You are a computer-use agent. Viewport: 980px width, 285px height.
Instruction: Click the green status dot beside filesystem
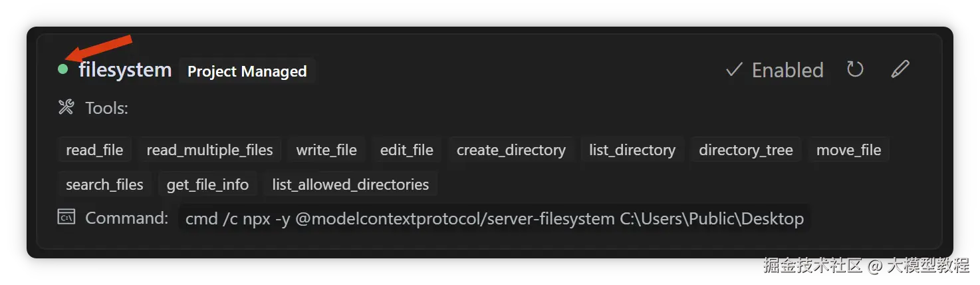point(63,69)
